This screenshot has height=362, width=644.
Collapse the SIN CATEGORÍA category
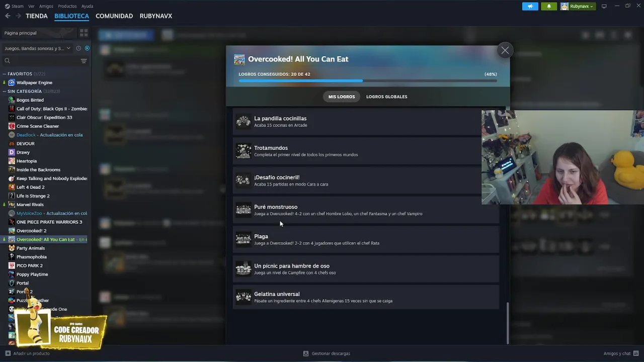click(x=4, y=92)
